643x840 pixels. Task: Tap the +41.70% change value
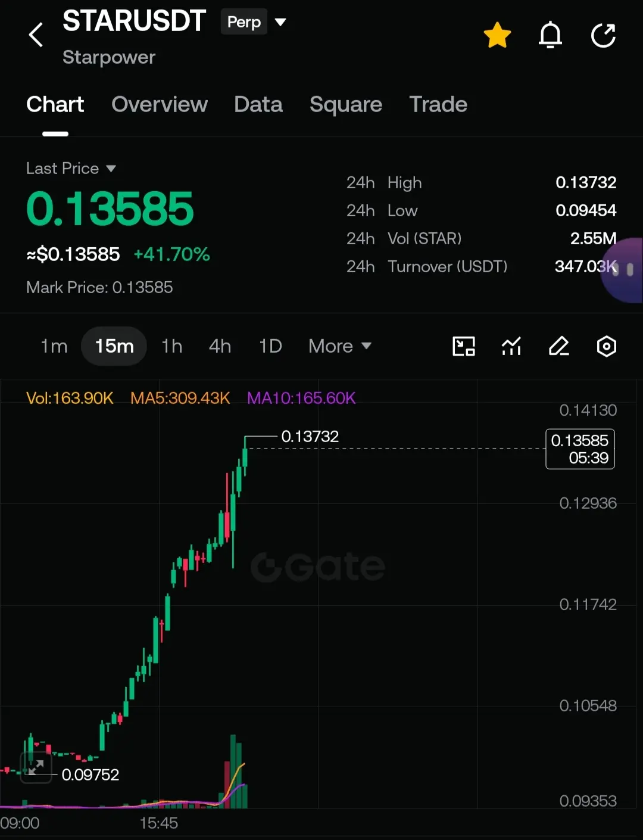tap(172, 254)
